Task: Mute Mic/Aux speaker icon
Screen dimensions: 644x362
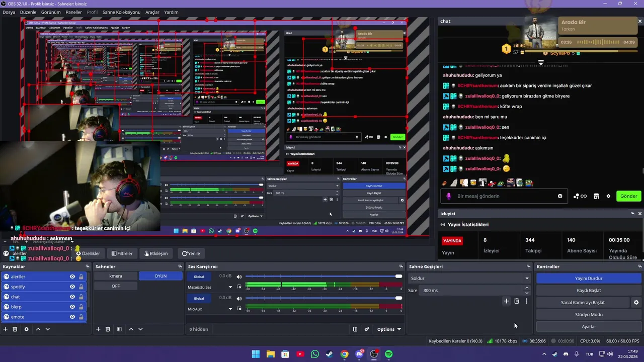Action: click(x=239, y=298)
